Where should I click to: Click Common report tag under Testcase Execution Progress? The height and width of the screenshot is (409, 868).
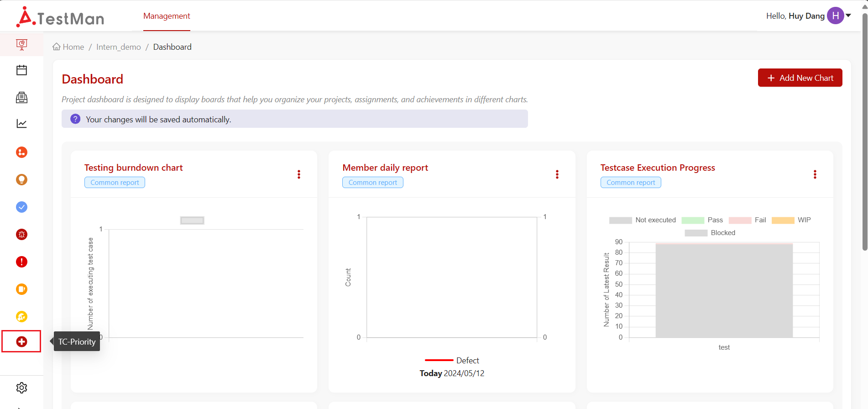631,183
